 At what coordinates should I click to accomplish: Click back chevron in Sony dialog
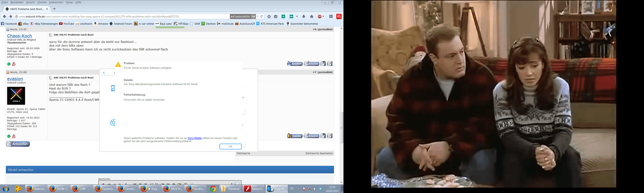(104, 73)
